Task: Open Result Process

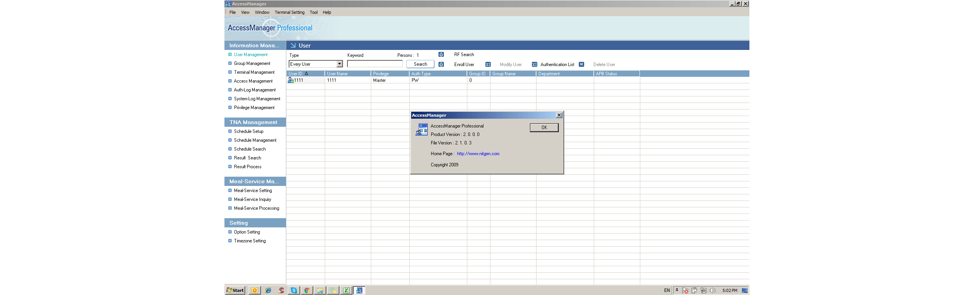Action: [247, 167]
